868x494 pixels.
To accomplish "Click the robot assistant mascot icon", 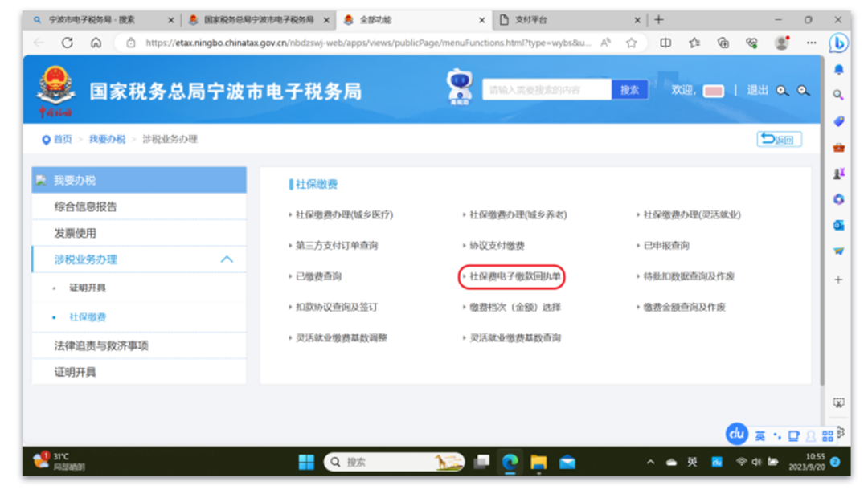I will [x=459, y=88].
